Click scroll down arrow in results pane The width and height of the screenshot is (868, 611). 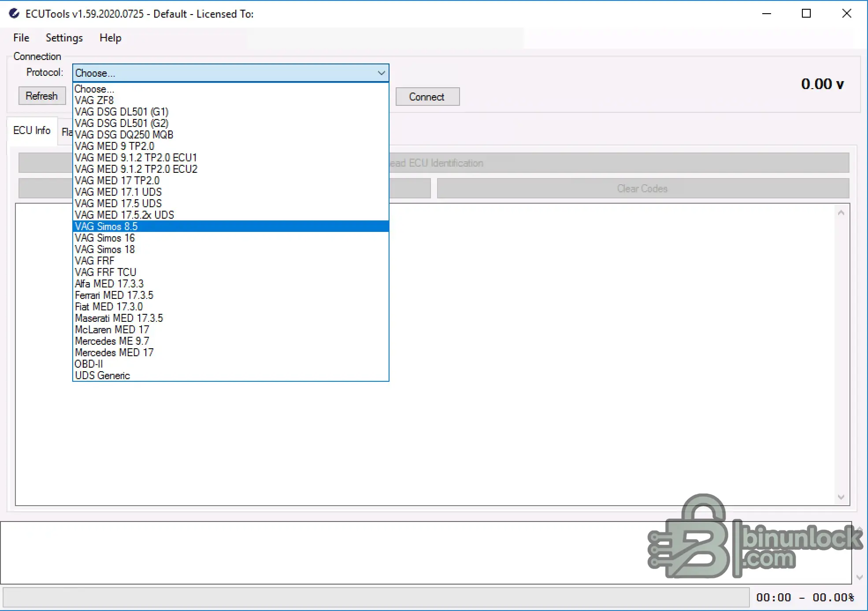[841, 497]
